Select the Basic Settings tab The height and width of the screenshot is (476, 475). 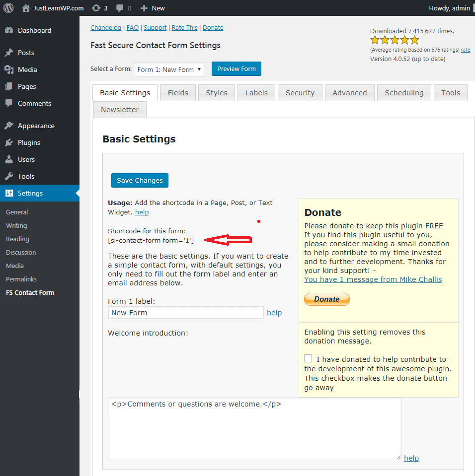click(x=125, y=93)
